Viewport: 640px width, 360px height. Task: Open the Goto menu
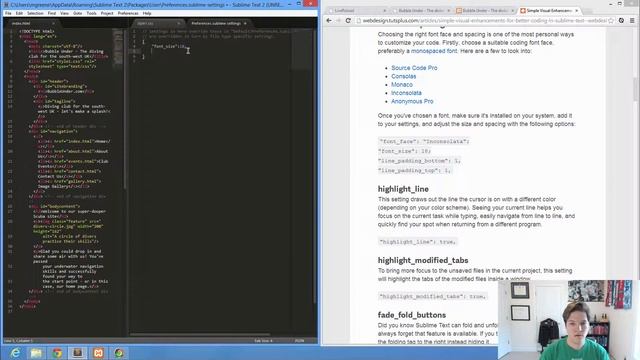78,13
